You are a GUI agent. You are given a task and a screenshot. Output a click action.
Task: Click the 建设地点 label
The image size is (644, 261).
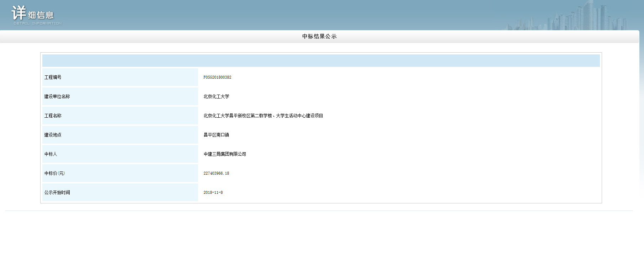[53, 135]
